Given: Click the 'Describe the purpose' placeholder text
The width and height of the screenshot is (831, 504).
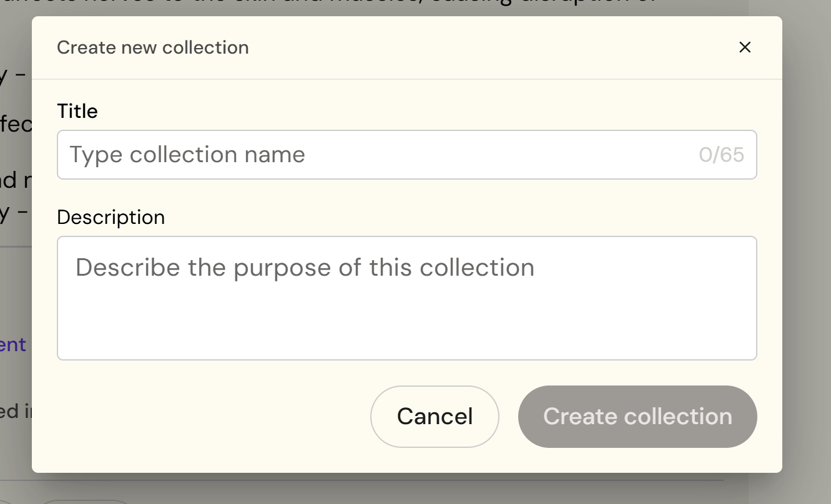Looking at the screenshot, I should (305, 268).
